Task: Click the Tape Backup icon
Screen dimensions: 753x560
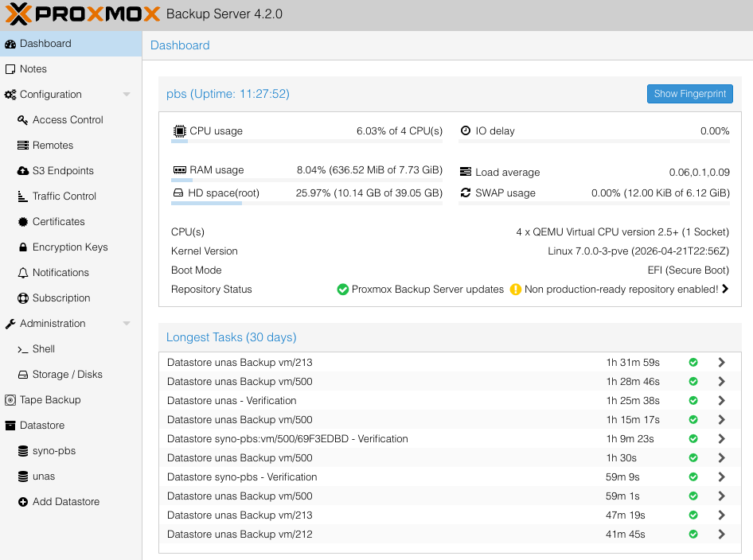Action: [x=10, y=400]
